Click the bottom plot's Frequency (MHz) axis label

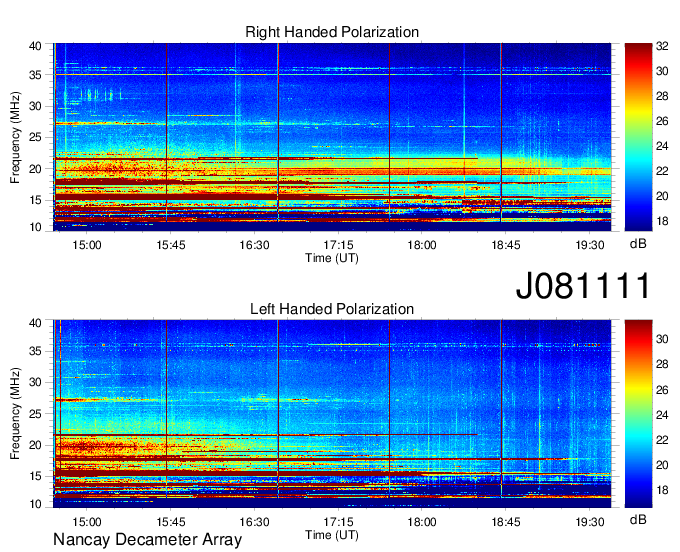click(x=15, y=414)
